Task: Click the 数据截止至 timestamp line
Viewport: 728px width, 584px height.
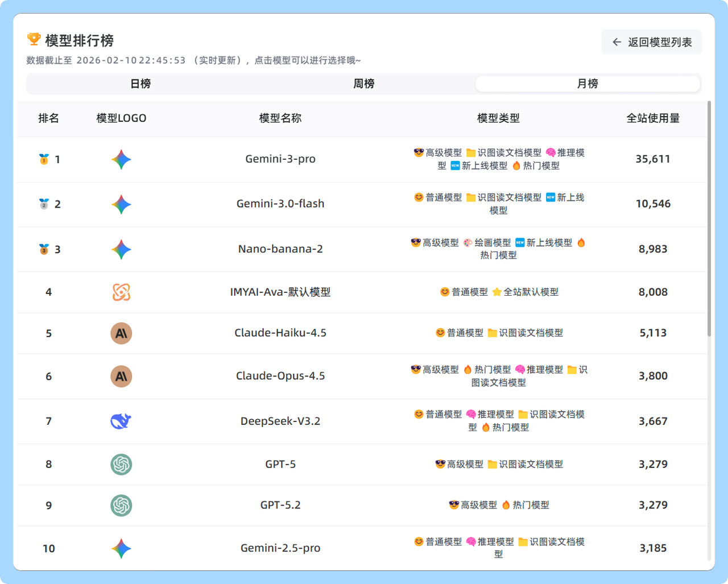Action: [193, 60]
